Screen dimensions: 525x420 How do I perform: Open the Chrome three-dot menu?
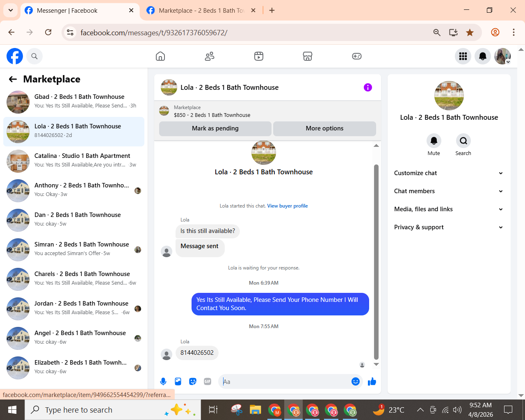click(514, 32)
